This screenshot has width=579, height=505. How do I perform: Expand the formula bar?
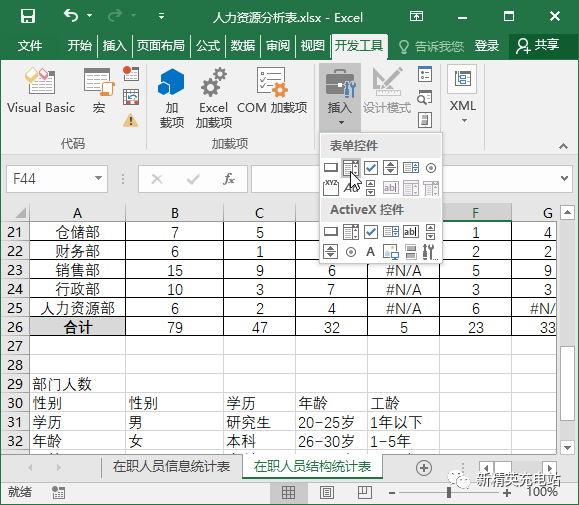[x=564, y=178]
